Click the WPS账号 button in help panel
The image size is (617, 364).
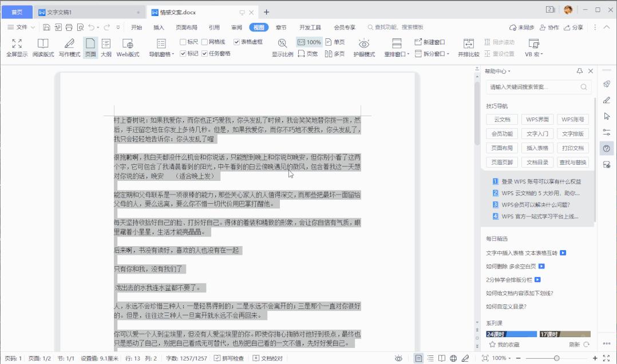[x=573, y=119]
